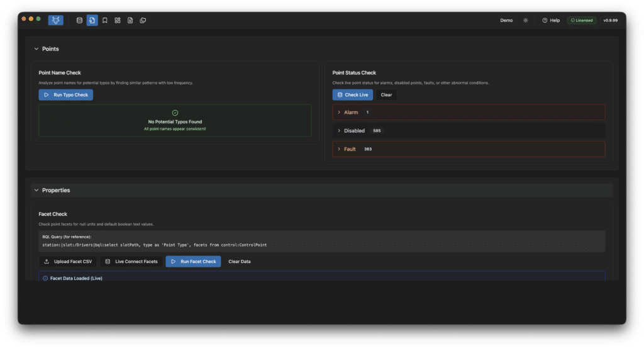The height and width of the screenshot is (348, 644).
Task: Click the fox logo icon
Action: click(55, 20)
